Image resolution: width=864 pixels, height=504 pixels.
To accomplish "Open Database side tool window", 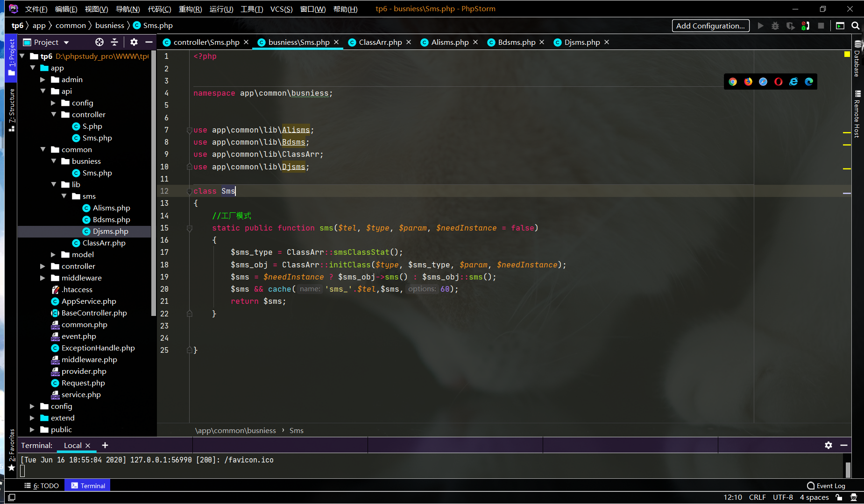I will 857,58.
